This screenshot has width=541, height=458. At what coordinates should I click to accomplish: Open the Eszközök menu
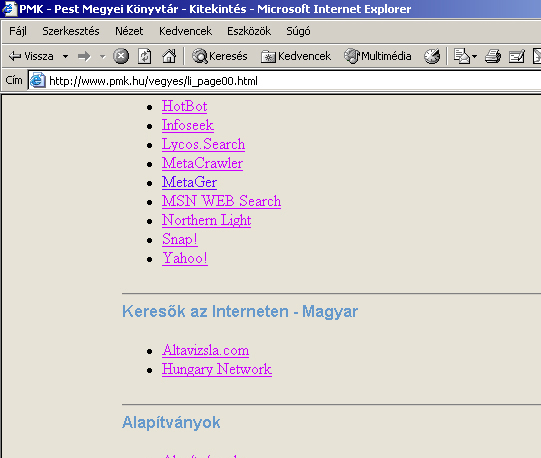(249, 31)
